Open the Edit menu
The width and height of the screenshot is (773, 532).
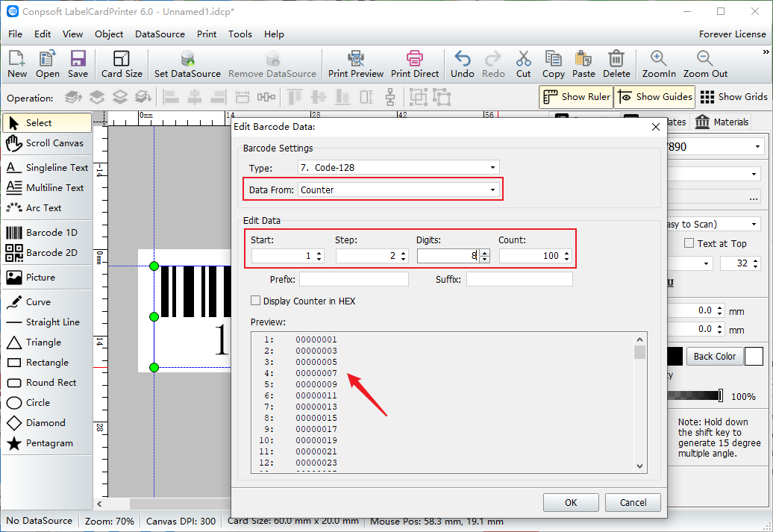click(43, 34)
